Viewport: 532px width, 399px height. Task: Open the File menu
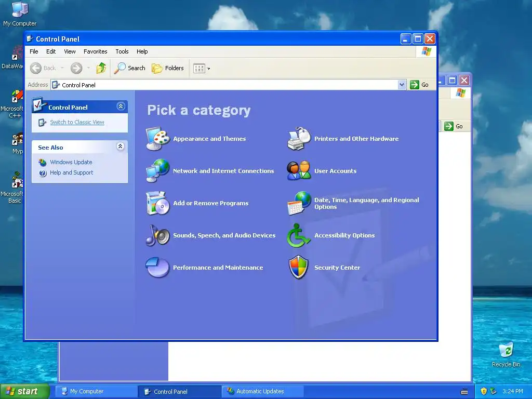coord(34,51)
